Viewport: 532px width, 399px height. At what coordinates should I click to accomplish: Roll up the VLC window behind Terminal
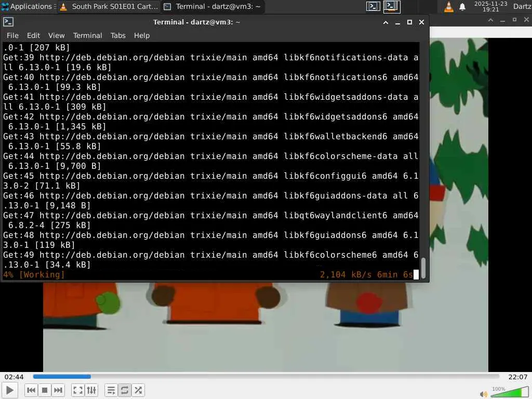click(490, 20)
